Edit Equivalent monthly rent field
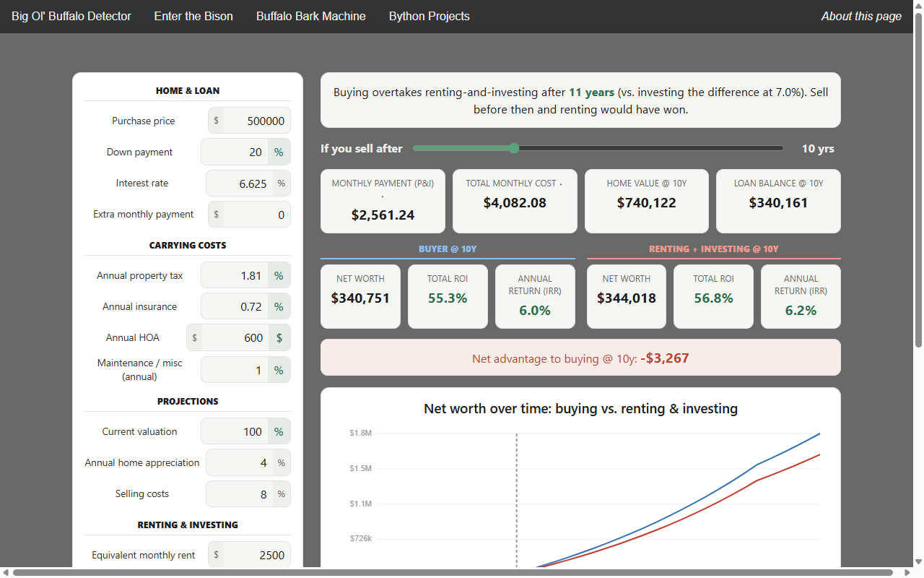 coord(256,555)
